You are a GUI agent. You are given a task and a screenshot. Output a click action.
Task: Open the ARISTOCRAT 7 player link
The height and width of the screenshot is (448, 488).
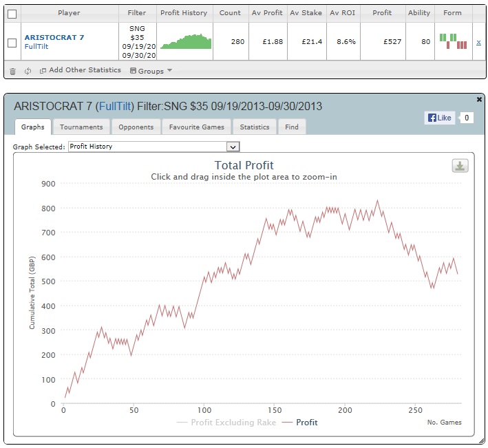(54, 37)
